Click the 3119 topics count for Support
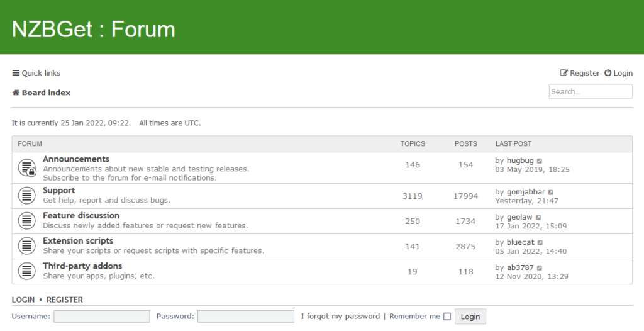Image resolution: width=644 pixels, height=331 pixels. point(413,196)
